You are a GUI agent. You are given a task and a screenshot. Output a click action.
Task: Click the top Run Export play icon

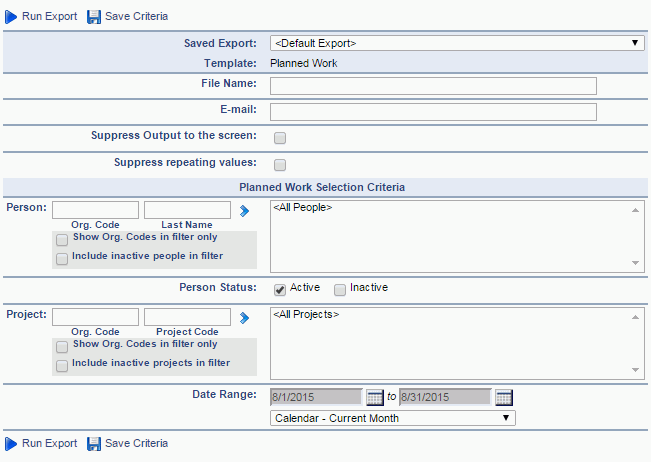click(11, 17)
